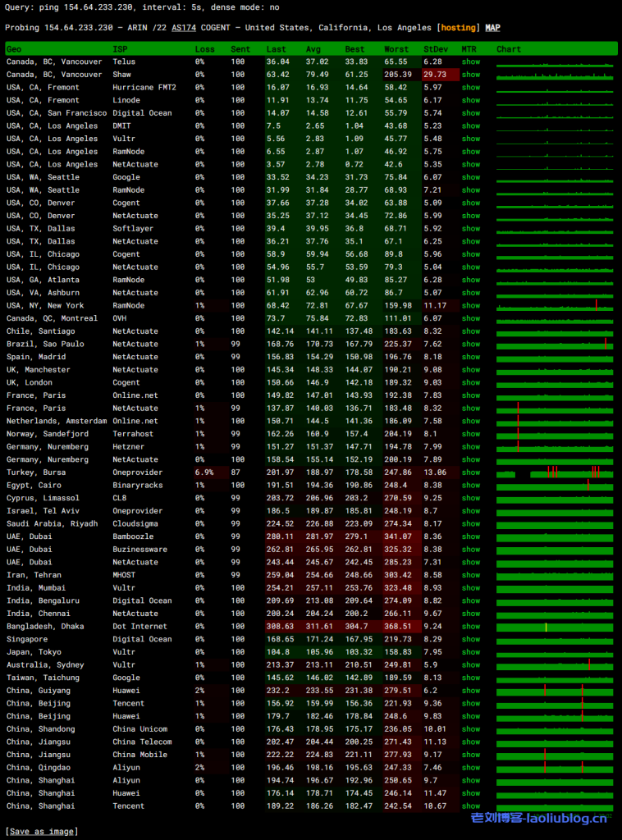This screenshot has height=840, width=622.
Task: Click the Worst column header
Action: tap(396, 49)
